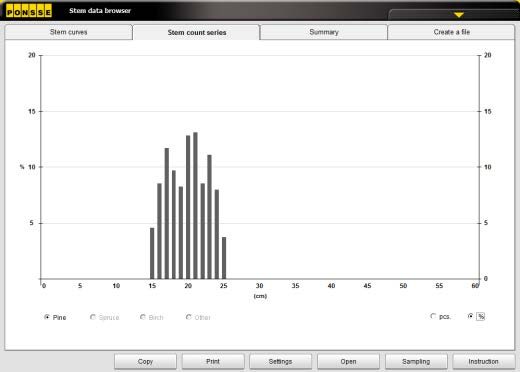
Task: Select the Pine radio button
Action: (x=47, y=317)
